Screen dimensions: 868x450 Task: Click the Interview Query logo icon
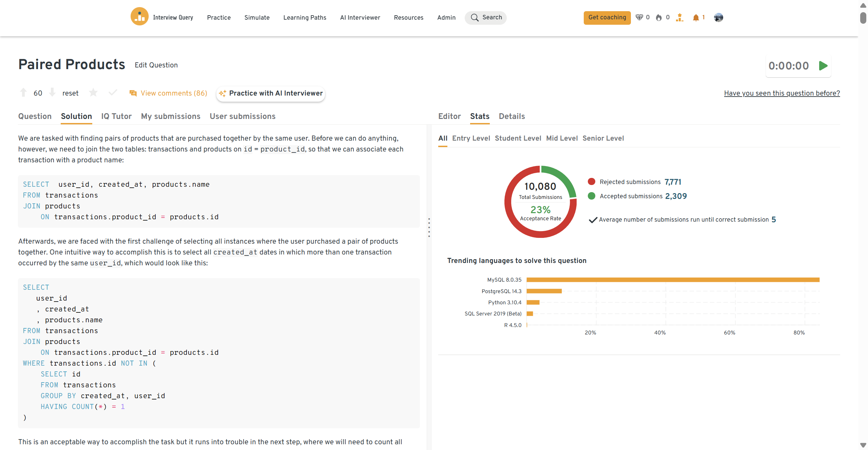[139, 17]
